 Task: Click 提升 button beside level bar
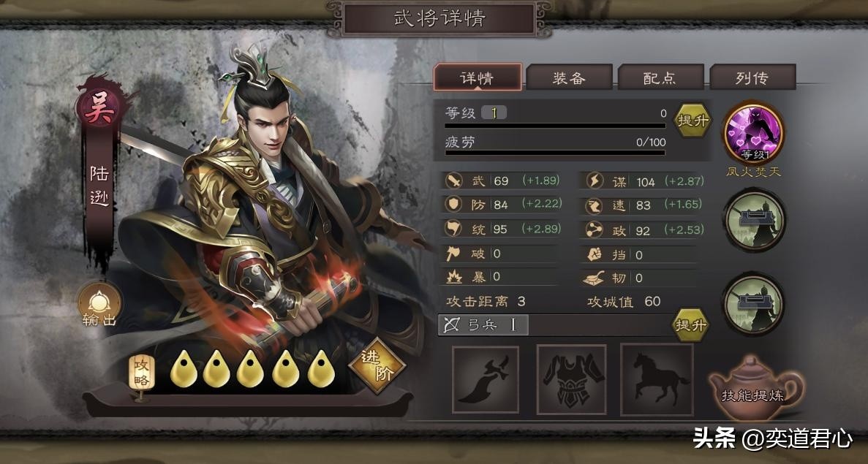point(692,119)
